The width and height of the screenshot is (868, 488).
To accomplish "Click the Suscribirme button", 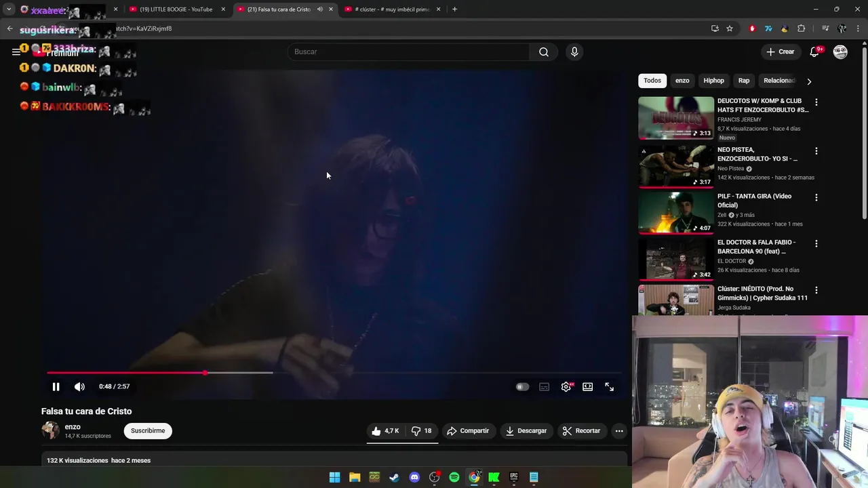I will coord(148,431).
